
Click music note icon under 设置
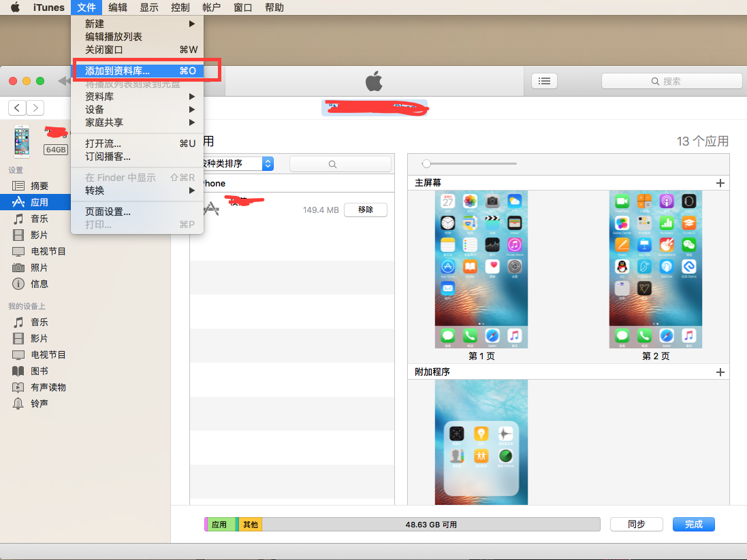(x=18, y=218)
